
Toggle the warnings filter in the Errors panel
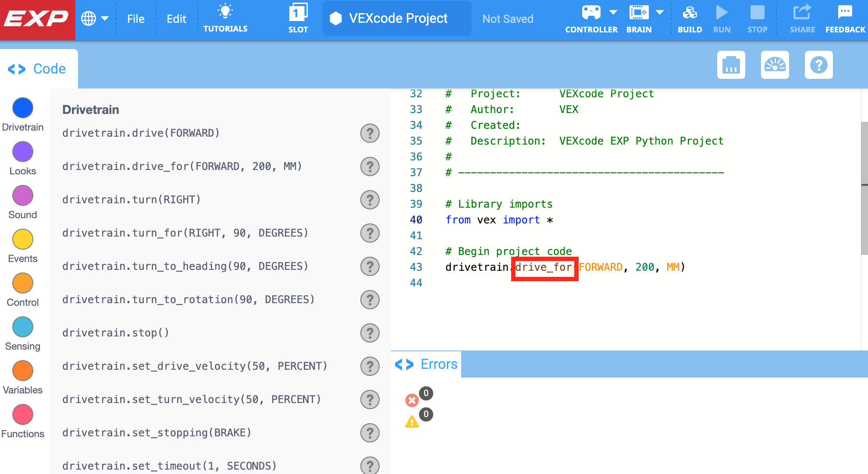pos(412,421)
